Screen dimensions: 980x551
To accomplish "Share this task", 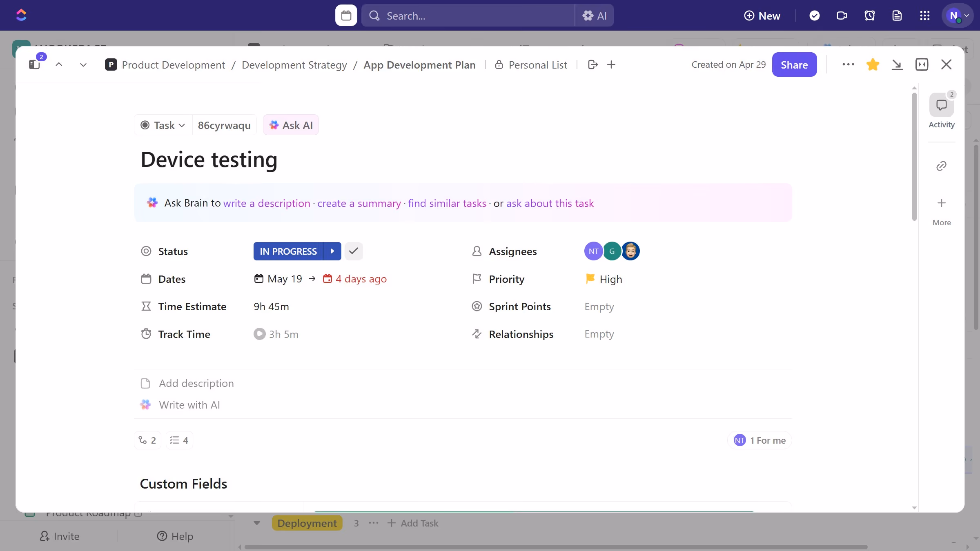I will (794, 64).
